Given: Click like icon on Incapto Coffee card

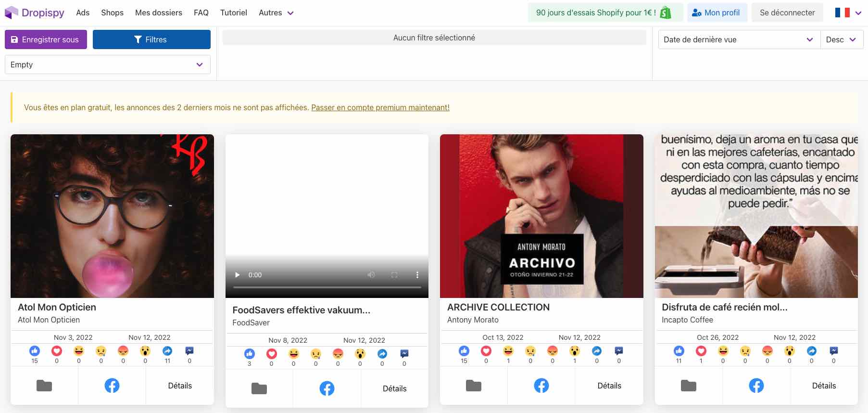Looking at the screenshot, I should 679,351.
